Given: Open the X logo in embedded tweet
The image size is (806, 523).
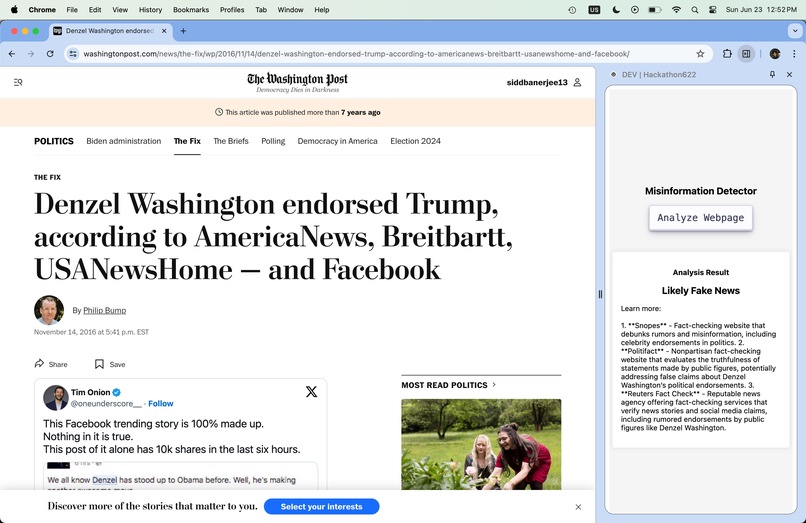Looking at the screenshot, I should tap(311, 392).
